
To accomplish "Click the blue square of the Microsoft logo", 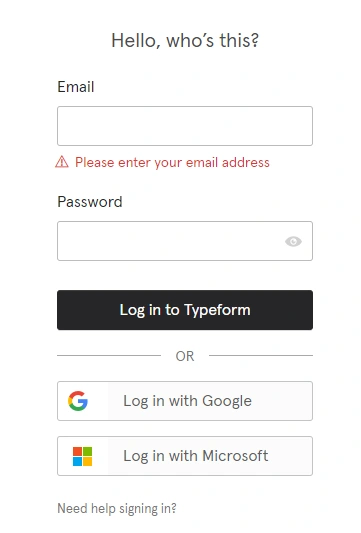I will (78, 461).
